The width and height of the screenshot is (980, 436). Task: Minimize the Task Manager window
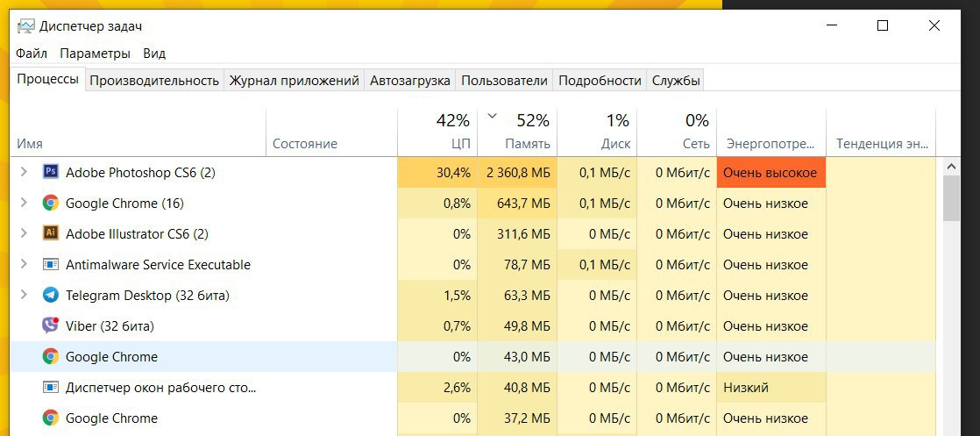pos(832,25)
